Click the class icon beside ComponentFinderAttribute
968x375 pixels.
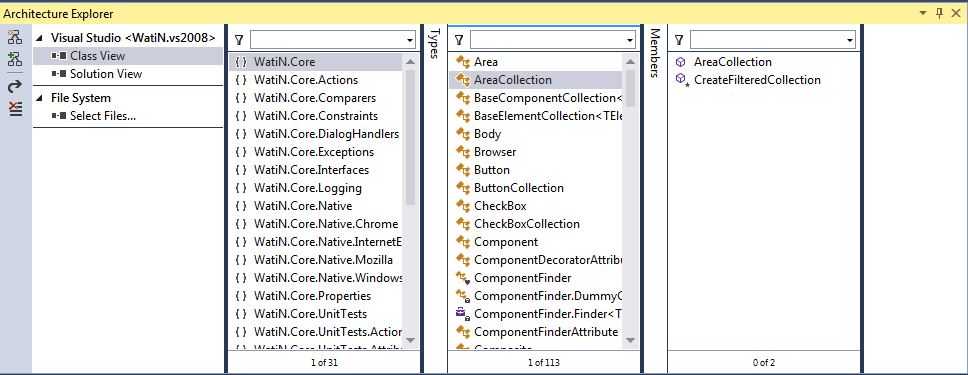(x=462, y=332)
